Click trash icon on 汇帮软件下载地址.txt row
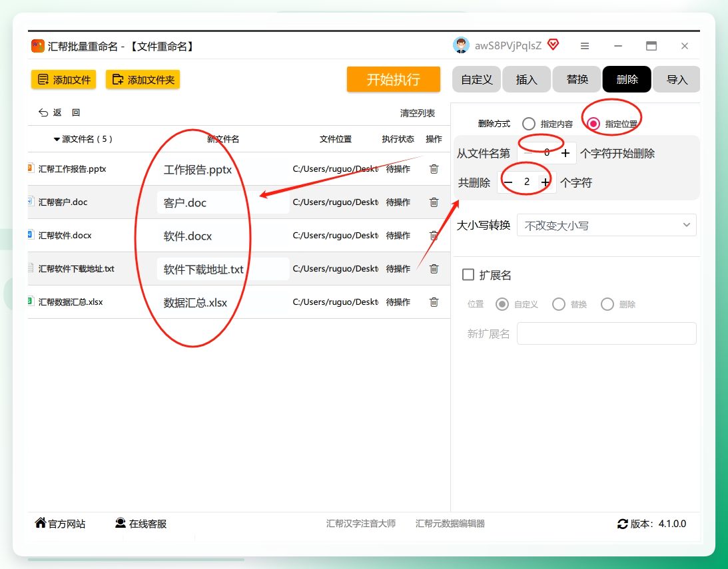Viewport: 728px width, 569px height. [434, 268]
